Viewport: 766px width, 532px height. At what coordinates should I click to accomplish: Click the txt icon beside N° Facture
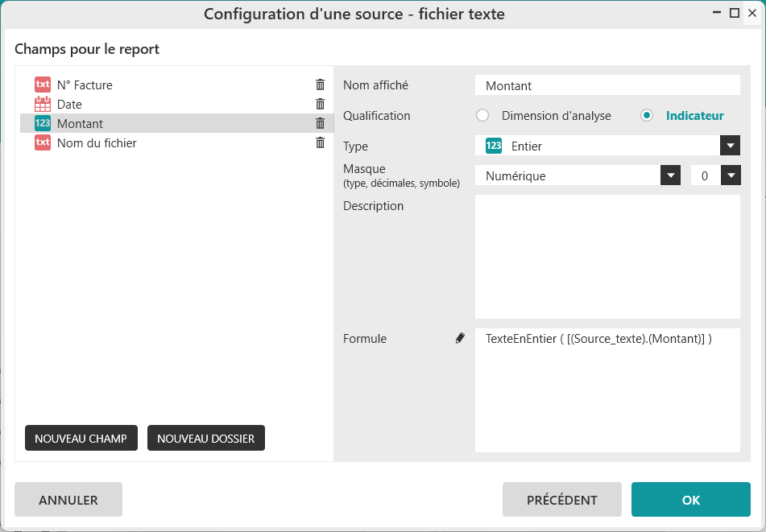click(x=43, y=85)
